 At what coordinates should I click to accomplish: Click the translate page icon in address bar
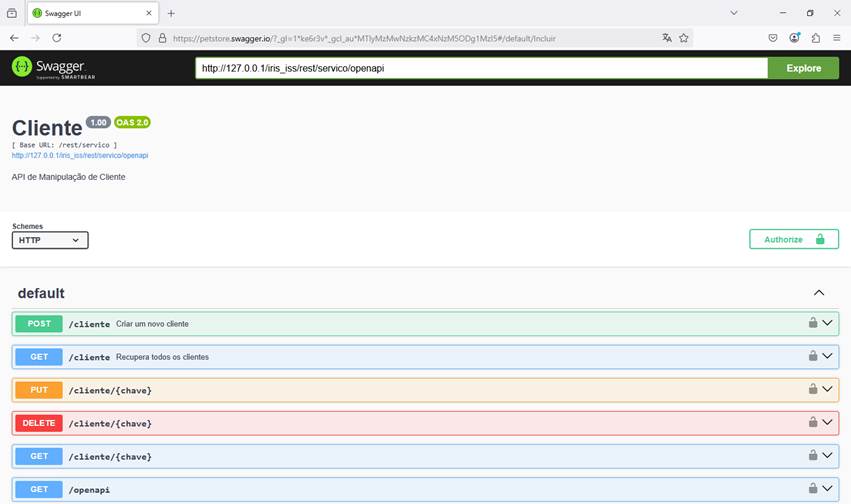click(667, 38)
